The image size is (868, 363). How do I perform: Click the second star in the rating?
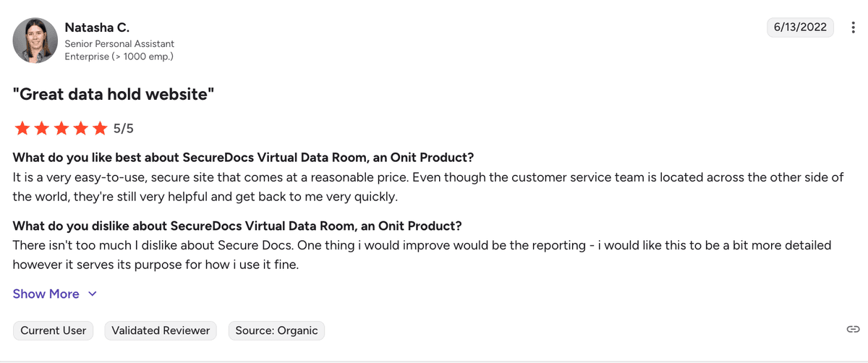point(42,129)
